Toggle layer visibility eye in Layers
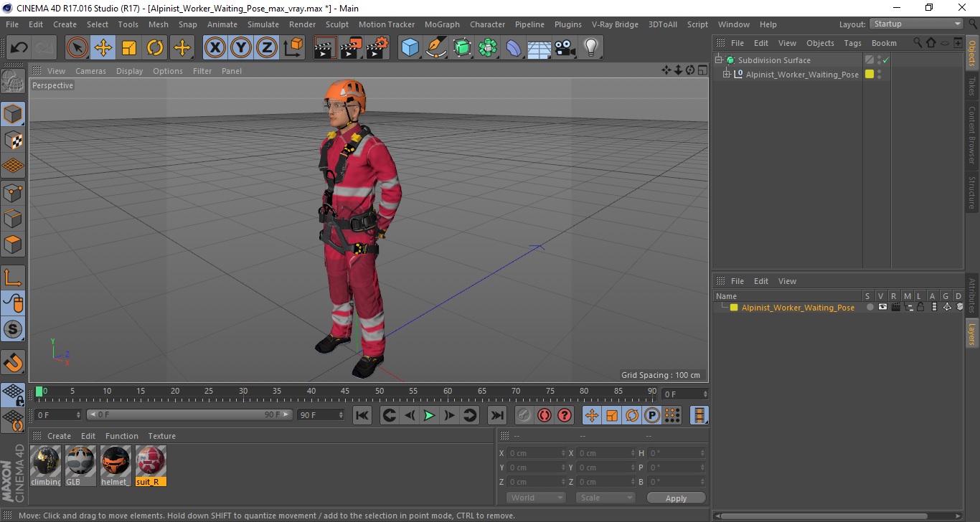 882,307
